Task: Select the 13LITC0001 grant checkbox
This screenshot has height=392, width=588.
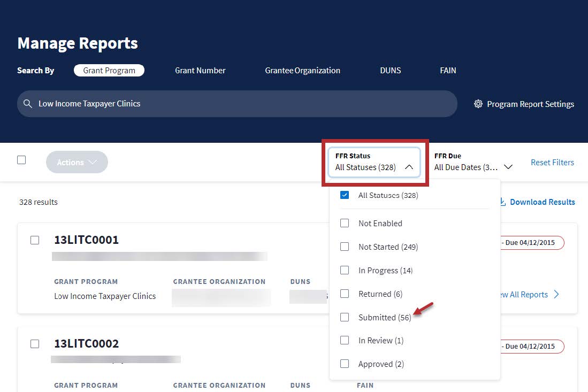Action: (35, 240)
